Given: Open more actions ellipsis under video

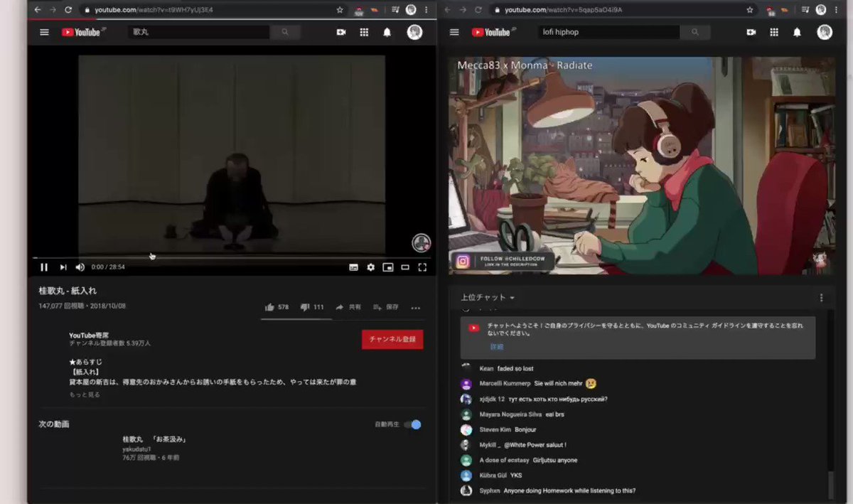Looking at the screenshot, I should click(416, 308).
